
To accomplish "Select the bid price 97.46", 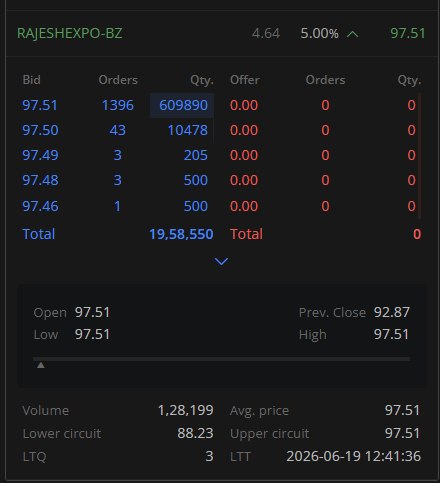I will tap(40, 206).
